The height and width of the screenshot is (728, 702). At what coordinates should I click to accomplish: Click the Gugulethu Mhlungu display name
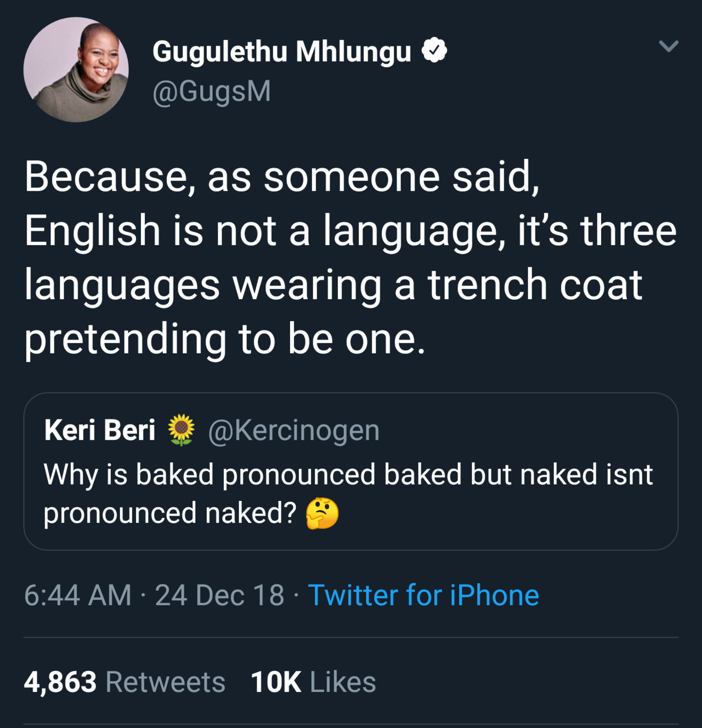pyautogui.click(x=282, y=52)
